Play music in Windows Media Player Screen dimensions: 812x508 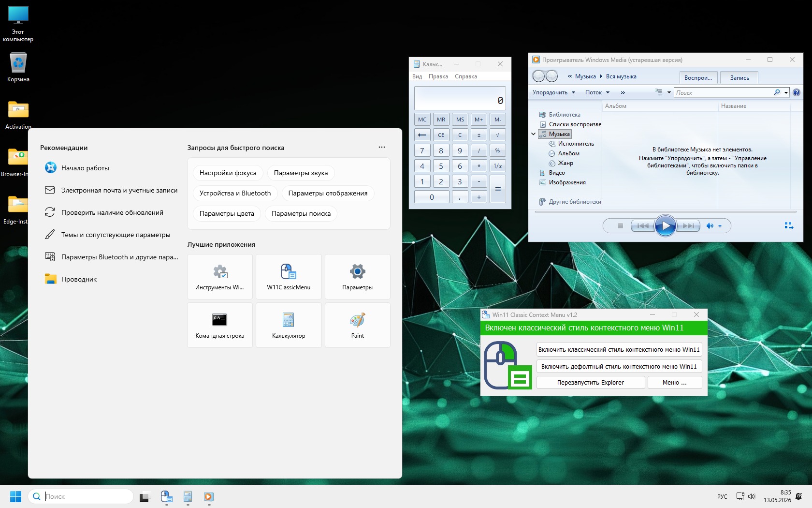[665, 225]
